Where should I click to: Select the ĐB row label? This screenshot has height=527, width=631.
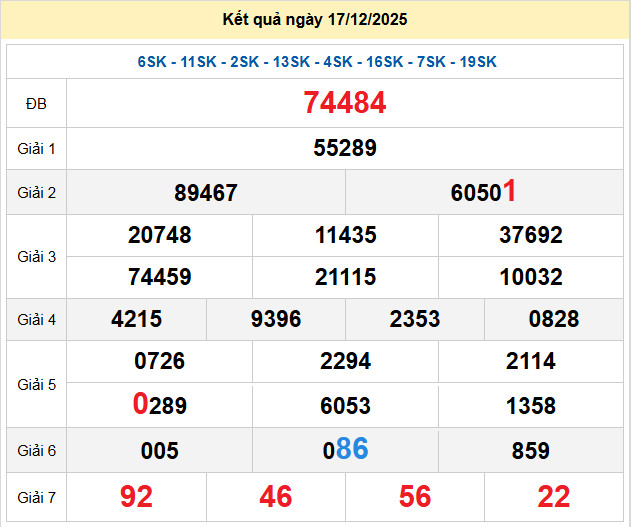[36, 103]
